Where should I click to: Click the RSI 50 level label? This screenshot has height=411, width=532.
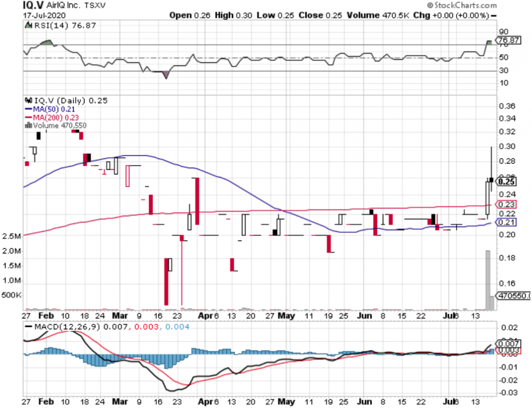tap(504, 57)
